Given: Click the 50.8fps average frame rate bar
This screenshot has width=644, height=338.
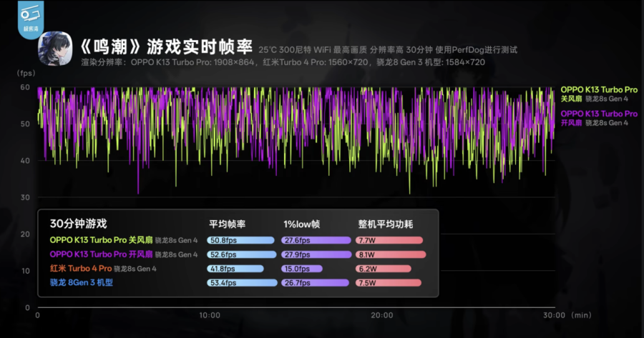Looking at the screenshot, I should pos(241,240).
